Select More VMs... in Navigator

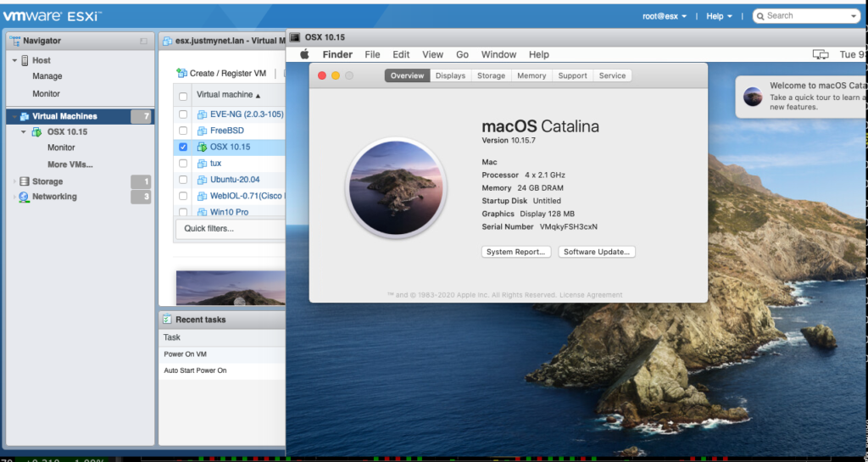pyautogui.click(x=70, y=164)
